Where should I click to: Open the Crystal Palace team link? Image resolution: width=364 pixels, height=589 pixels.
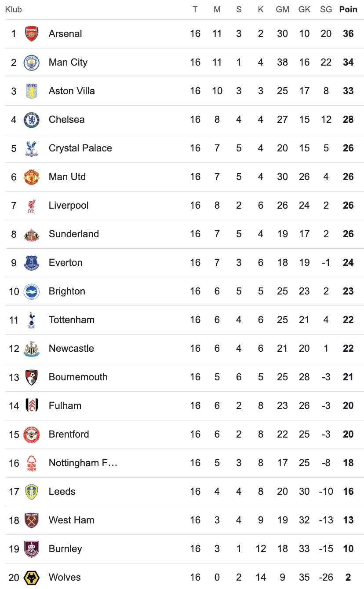coord(80,148)
